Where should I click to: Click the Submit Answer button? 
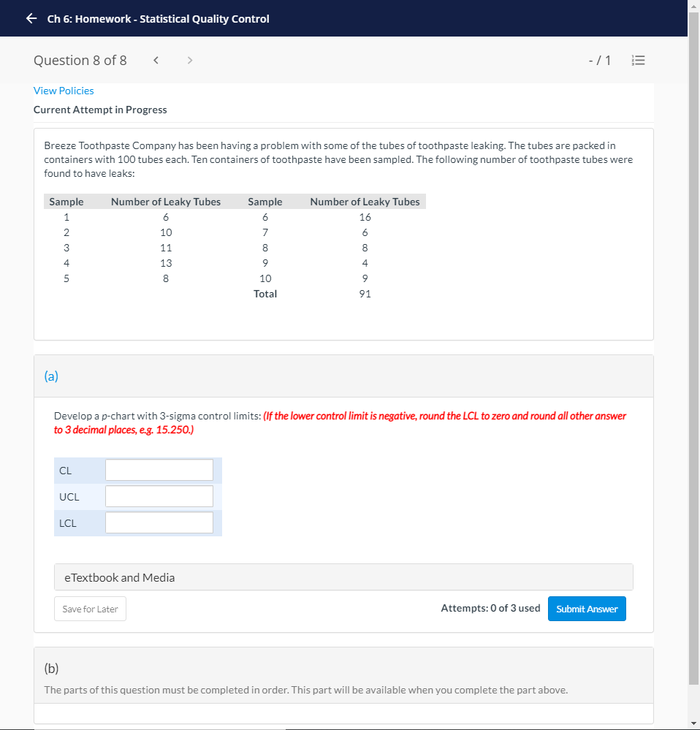tap(587, 608)
